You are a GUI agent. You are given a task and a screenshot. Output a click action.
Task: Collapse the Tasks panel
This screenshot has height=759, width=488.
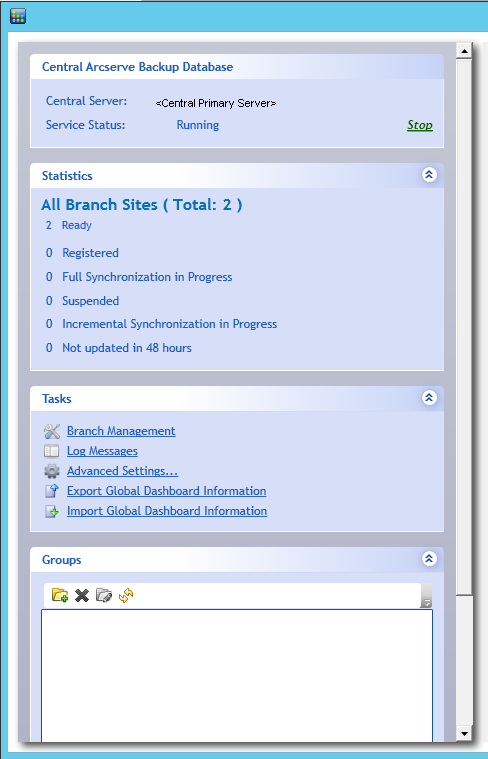pos(429,398)
